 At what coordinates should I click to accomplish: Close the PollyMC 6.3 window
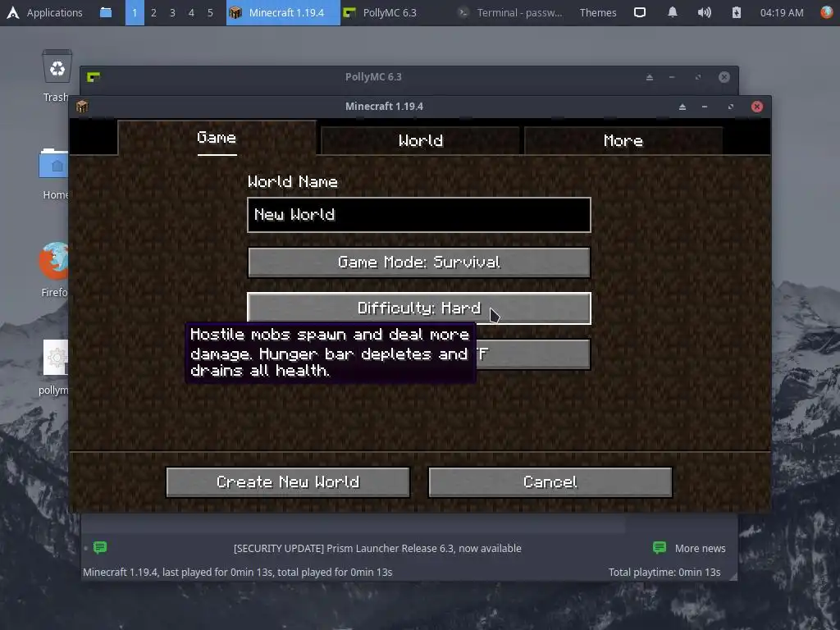coord(724,77)
